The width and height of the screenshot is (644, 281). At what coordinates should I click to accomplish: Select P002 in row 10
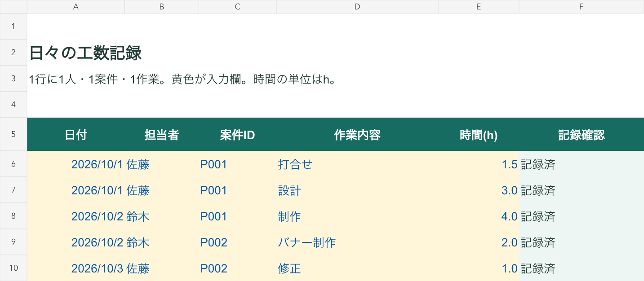238,268
